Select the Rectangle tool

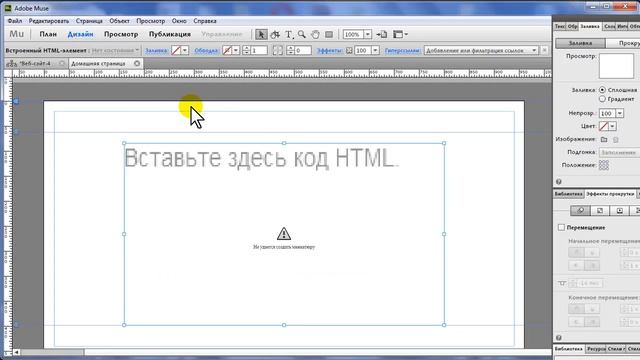click(329, 34)
